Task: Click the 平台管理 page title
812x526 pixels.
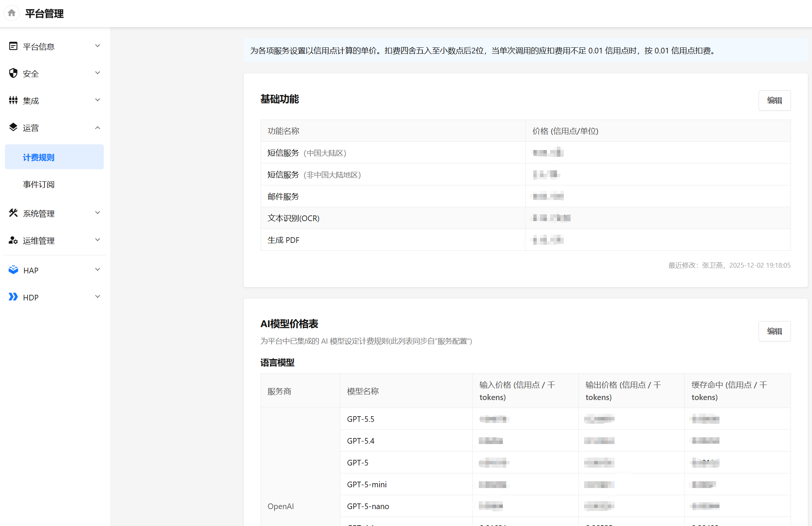Action: [44, 14]
